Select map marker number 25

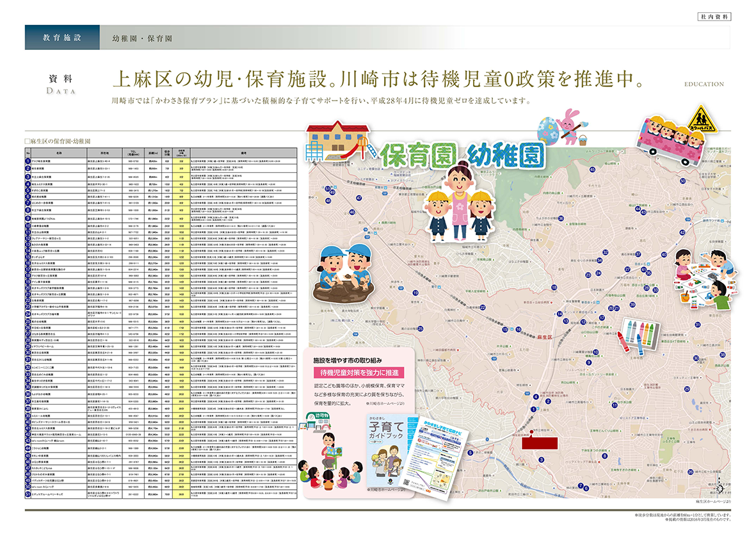click(x=420, y=328)
